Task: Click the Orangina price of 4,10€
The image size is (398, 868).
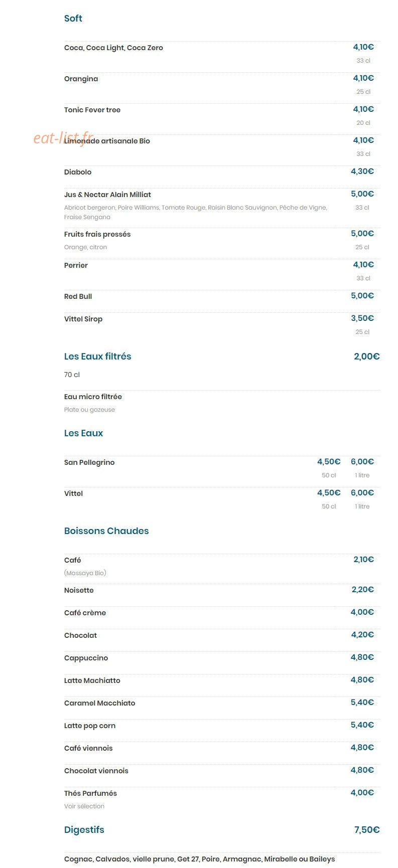Action: pos(363,78)
